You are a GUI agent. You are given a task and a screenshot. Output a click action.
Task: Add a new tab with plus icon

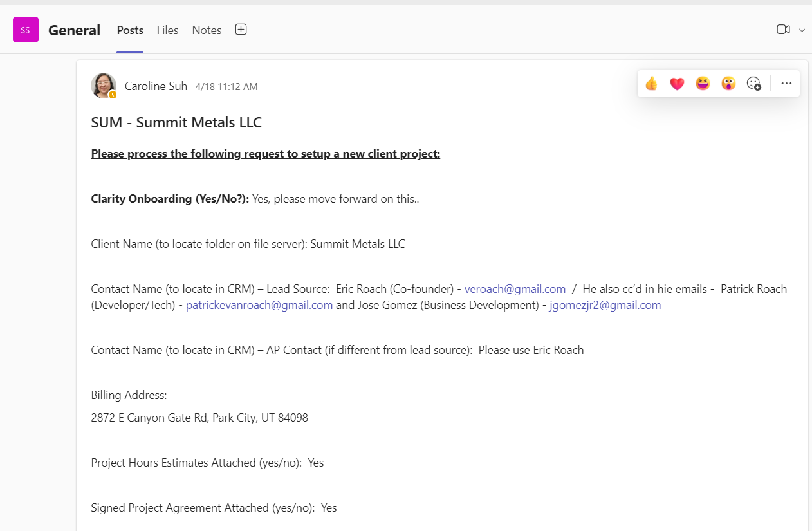[x=241, y=30]
